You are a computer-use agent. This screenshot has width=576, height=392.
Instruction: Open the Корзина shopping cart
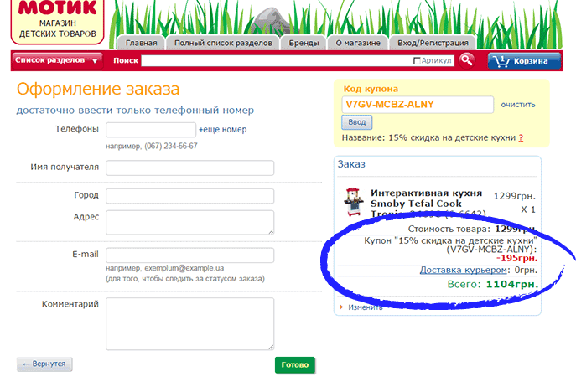point(524,60)
